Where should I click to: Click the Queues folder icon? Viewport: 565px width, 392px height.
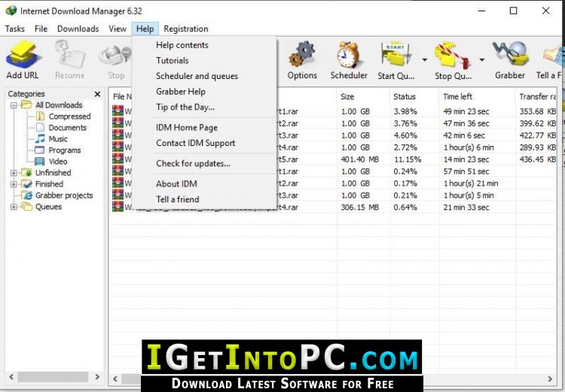coord(26,207)
